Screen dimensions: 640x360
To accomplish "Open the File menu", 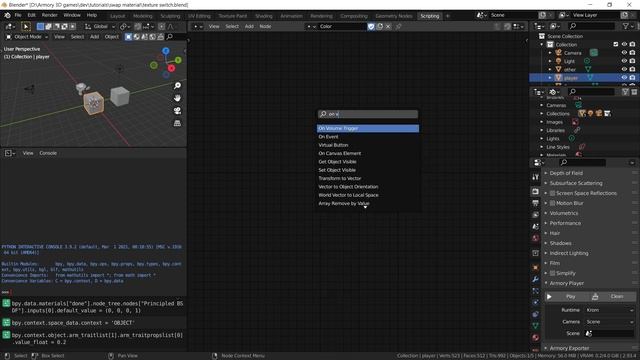I will click(18, 15).
